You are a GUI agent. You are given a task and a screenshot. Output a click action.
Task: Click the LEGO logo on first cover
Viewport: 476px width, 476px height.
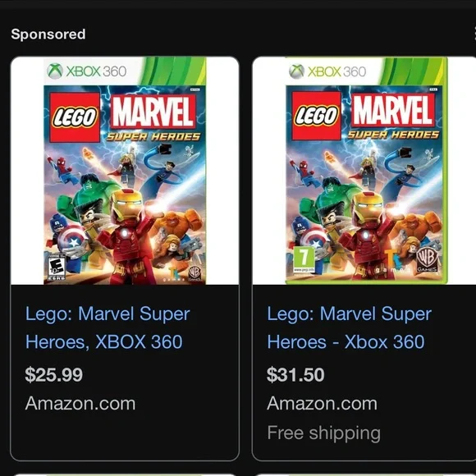[75, 117]
